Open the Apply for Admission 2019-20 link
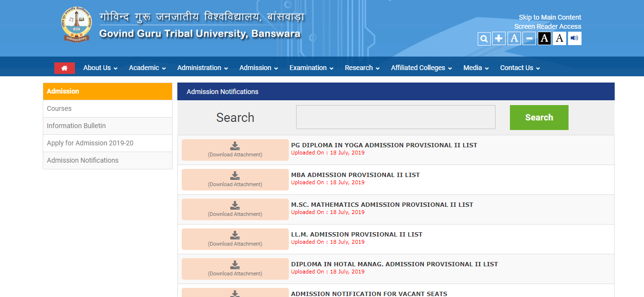Image resolution: width=644 pixels, height=297 pixels. click(x=90, y=143)
